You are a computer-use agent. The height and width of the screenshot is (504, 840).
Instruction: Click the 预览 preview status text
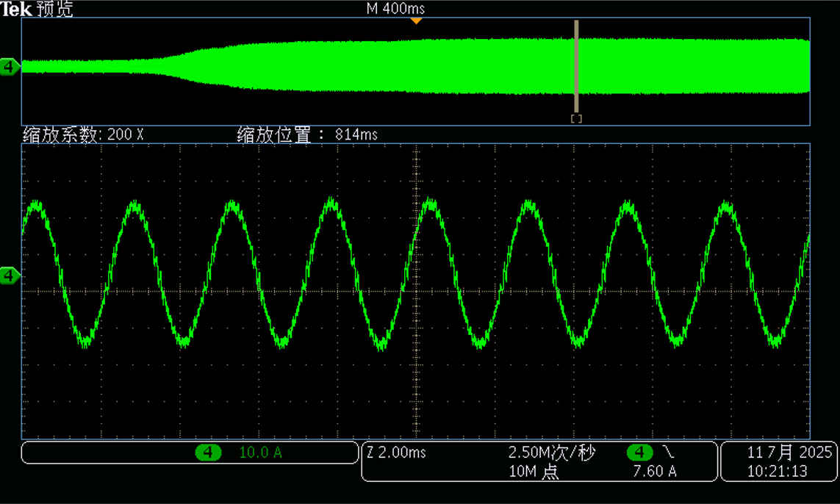[x=55, y=9]
